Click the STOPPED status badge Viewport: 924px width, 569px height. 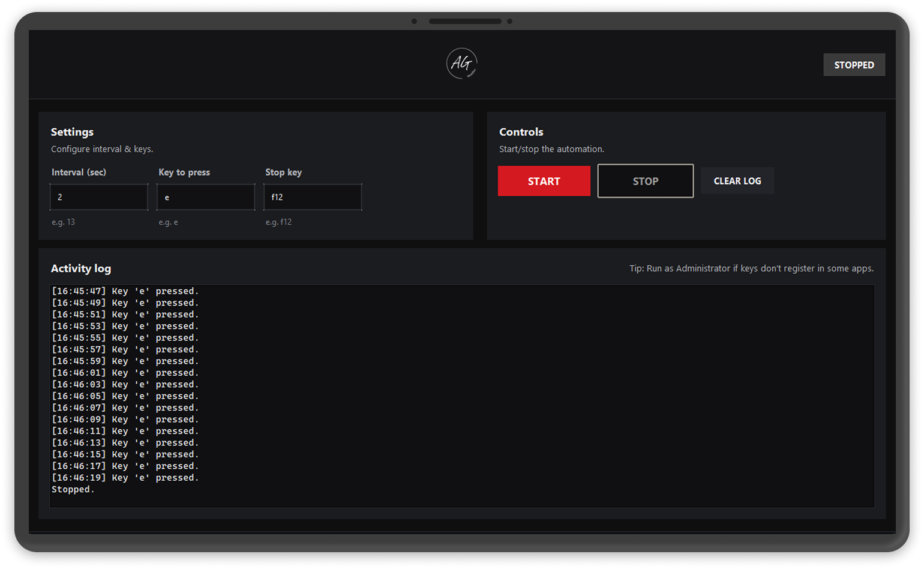853,65
